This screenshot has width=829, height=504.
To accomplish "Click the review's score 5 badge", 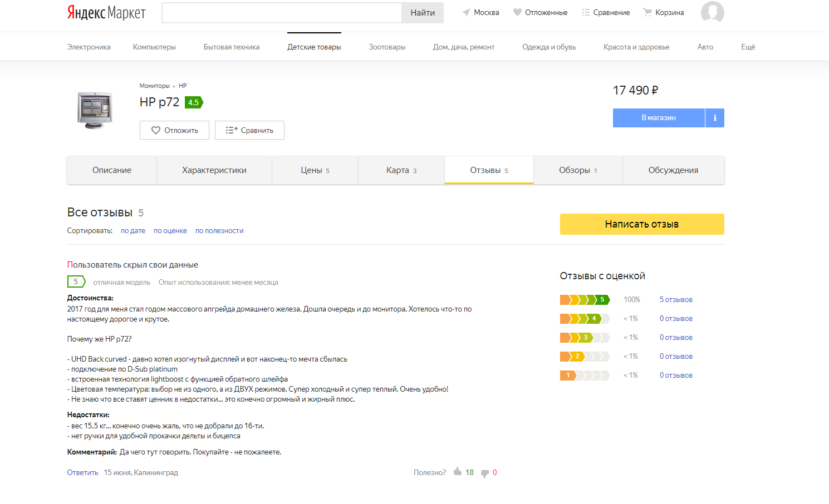I will [76, 281].
